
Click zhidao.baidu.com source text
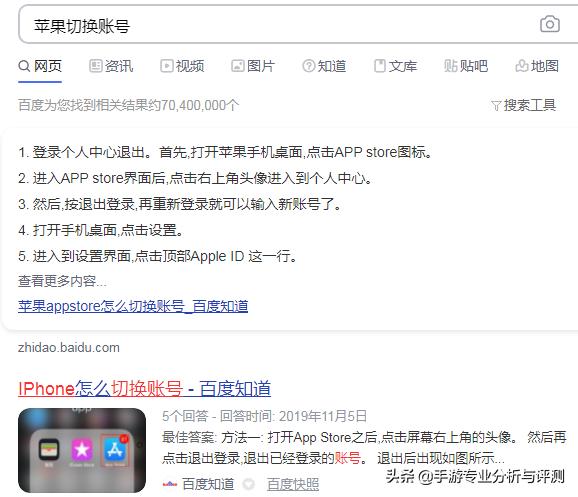69,348
